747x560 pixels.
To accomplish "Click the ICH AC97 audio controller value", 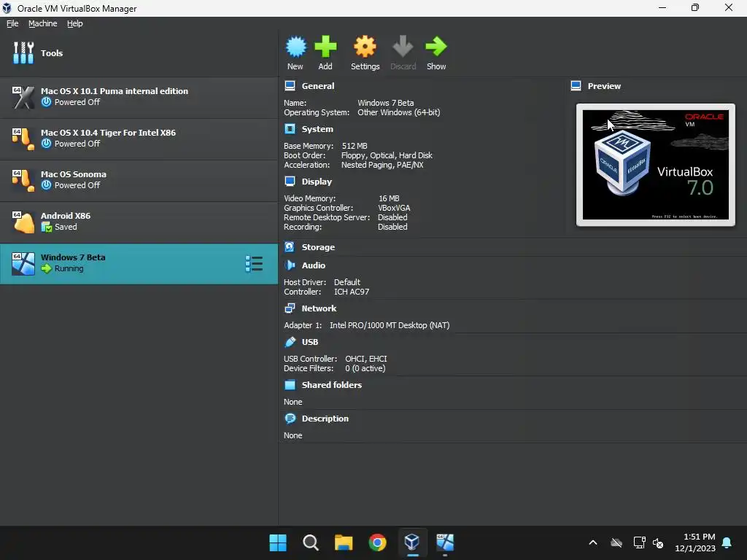I will pyautogui.click(x=352, y=292).
